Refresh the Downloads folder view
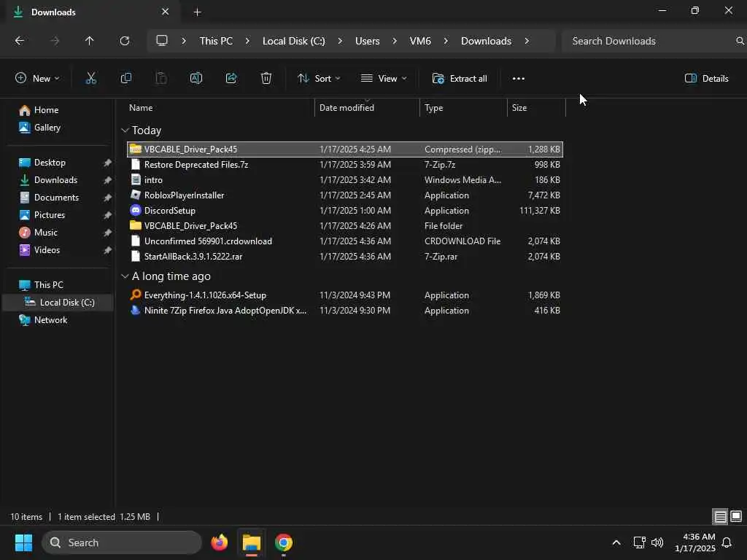 [x=125, y=41]
